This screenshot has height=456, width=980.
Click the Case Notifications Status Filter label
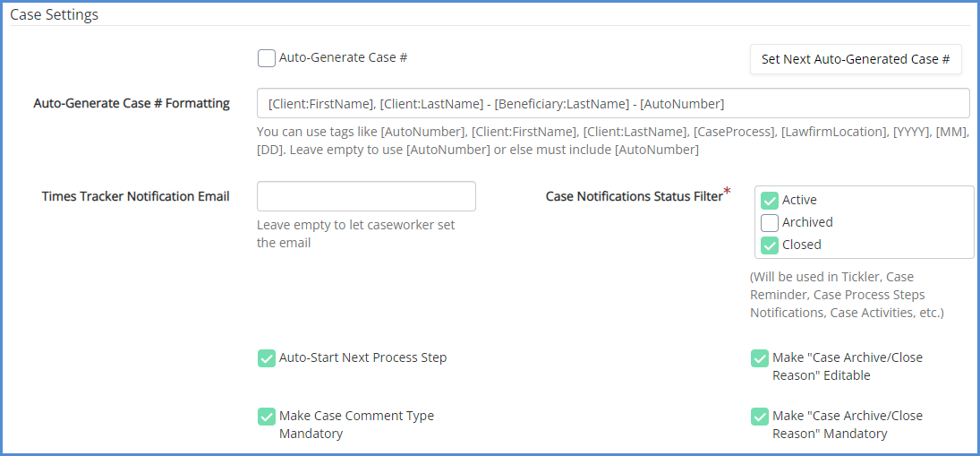click(634, 196)
